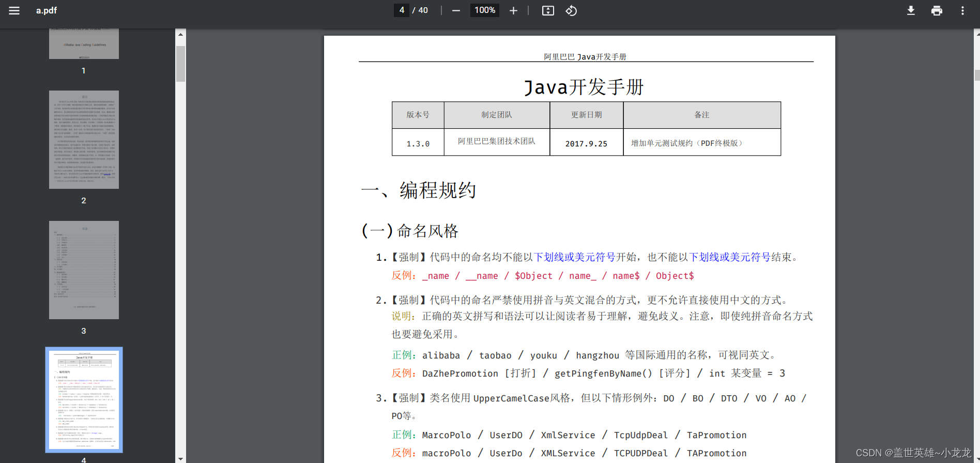Click the 'TCPUDPDeal' counter-example text
980x463 pixels.
(641, 453)
